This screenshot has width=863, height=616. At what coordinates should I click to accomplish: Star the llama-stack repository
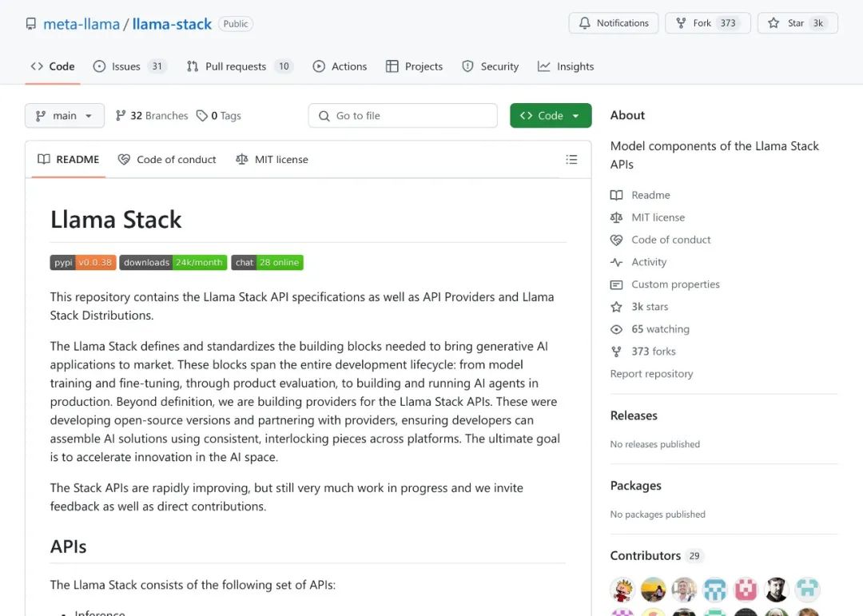point(786,23)
